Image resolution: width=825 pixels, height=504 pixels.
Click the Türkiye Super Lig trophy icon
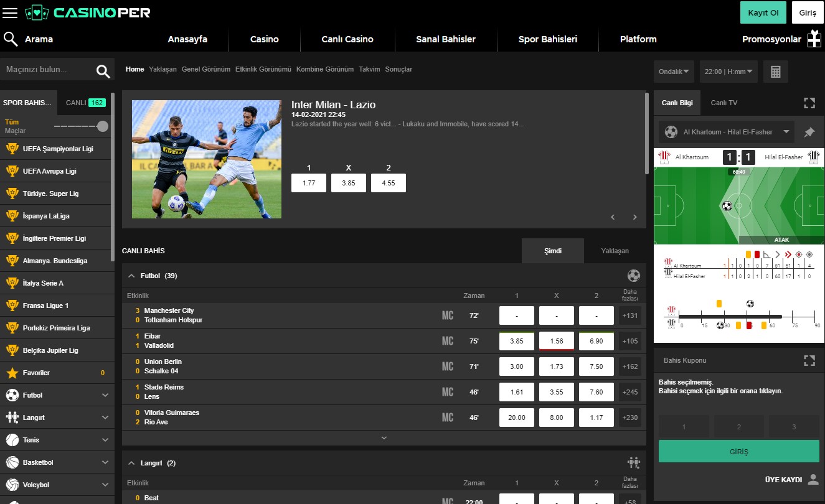coord(12,194)
